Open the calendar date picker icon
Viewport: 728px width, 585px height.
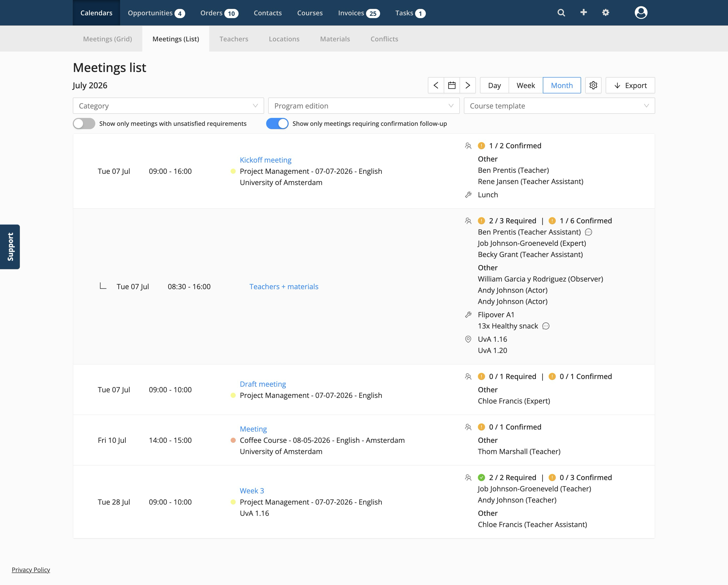[452, 85]
